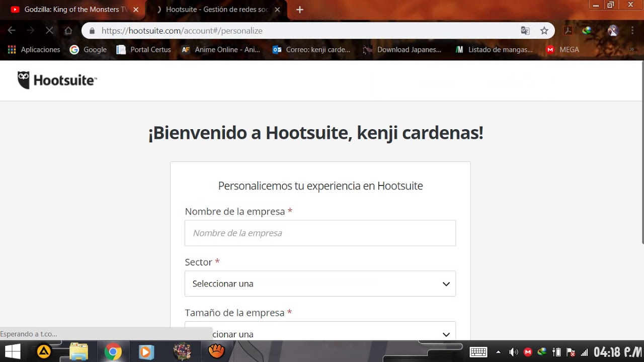This screenshot has width=644, height=362.
Task: Select the Hootsuite browser tab
Action: click(x=216, y=10)
